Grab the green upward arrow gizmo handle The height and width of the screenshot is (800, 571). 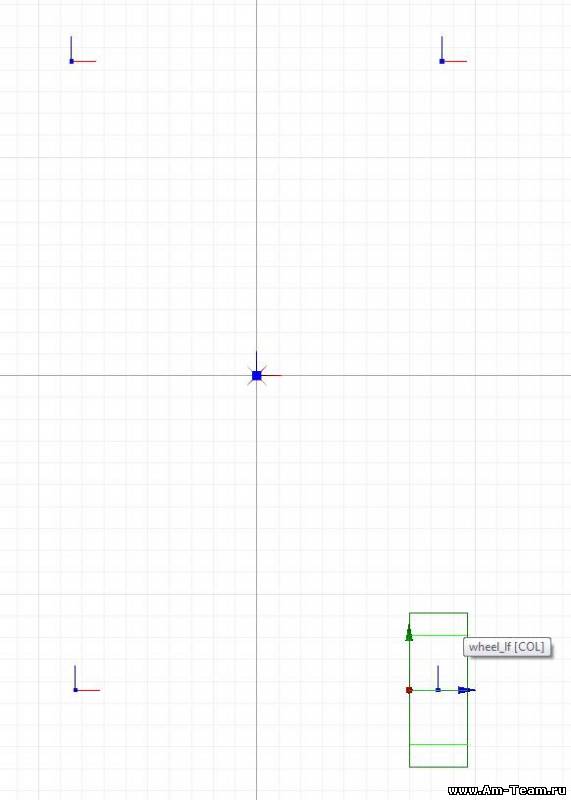pyautogui.click(x=408, y=633)
